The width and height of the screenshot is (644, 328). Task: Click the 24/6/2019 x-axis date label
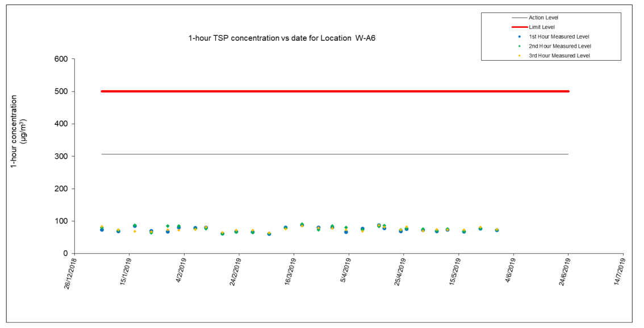pos(561,272)
